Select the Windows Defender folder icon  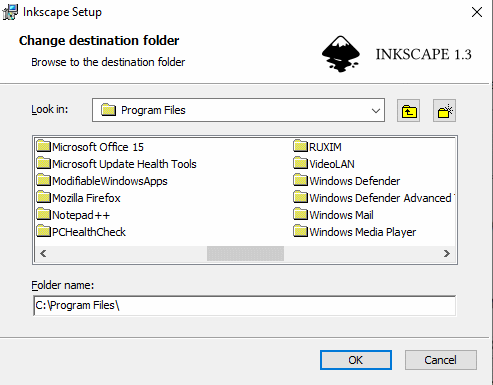[x=300, y=180]
